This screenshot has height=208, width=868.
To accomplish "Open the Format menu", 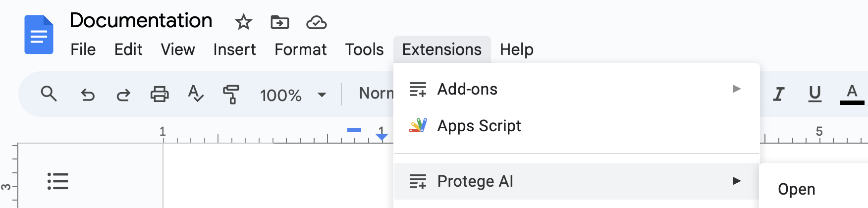I will click(x=300, y=50).
